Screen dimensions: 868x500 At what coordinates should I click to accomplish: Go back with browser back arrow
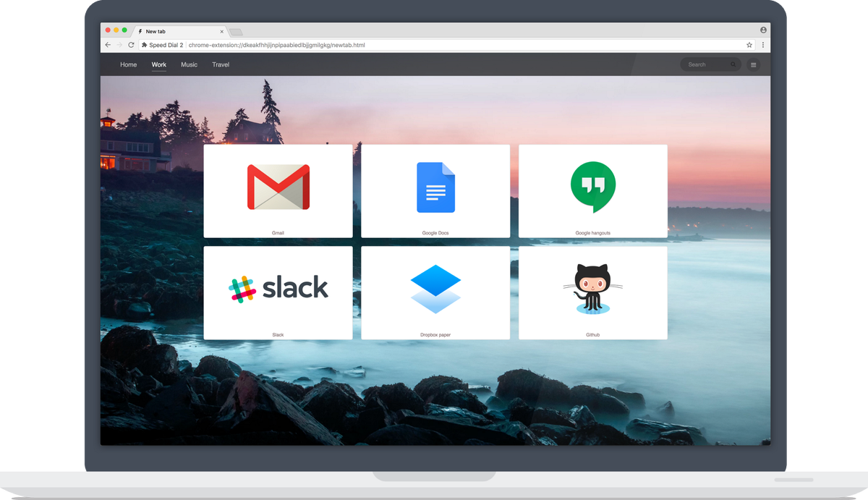click(x=108, y=45)
